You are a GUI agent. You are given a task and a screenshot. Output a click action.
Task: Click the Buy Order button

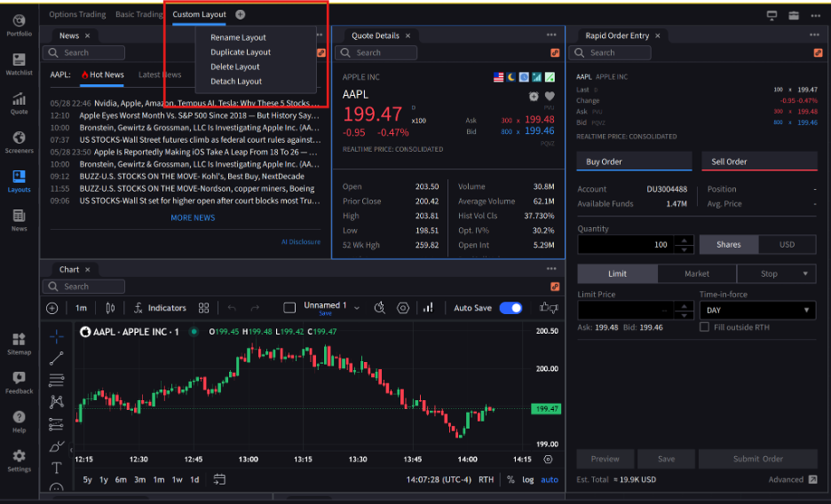coord(635,161)
